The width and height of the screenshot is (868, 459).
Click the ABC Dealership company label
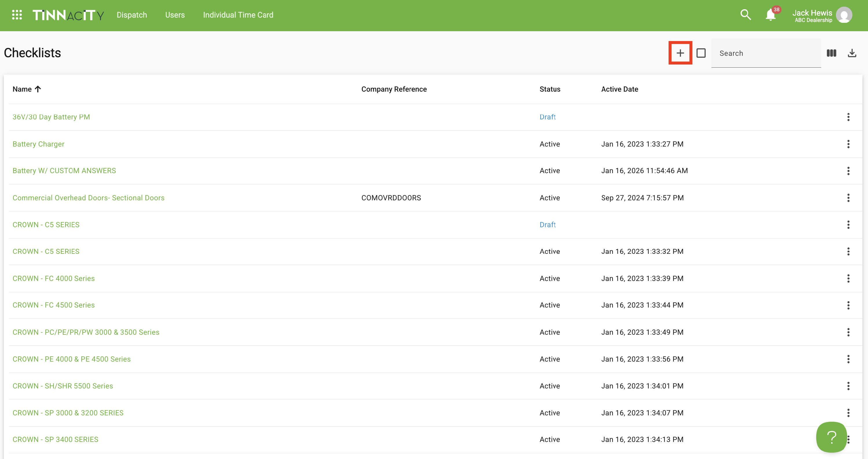(x=813, y=20)
